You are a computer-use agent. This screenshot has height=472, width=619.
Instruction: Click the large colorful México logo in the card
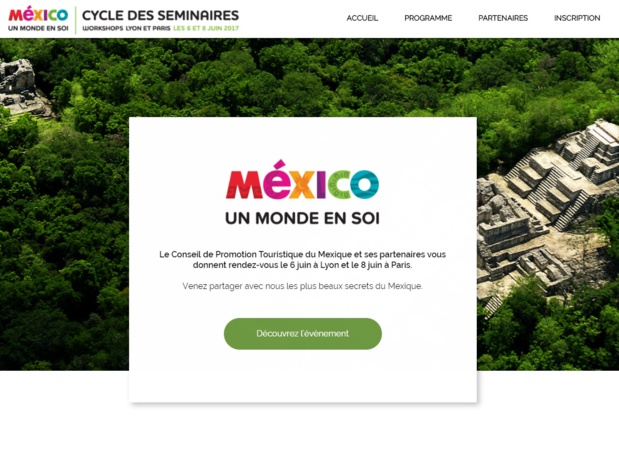(302, 180)
